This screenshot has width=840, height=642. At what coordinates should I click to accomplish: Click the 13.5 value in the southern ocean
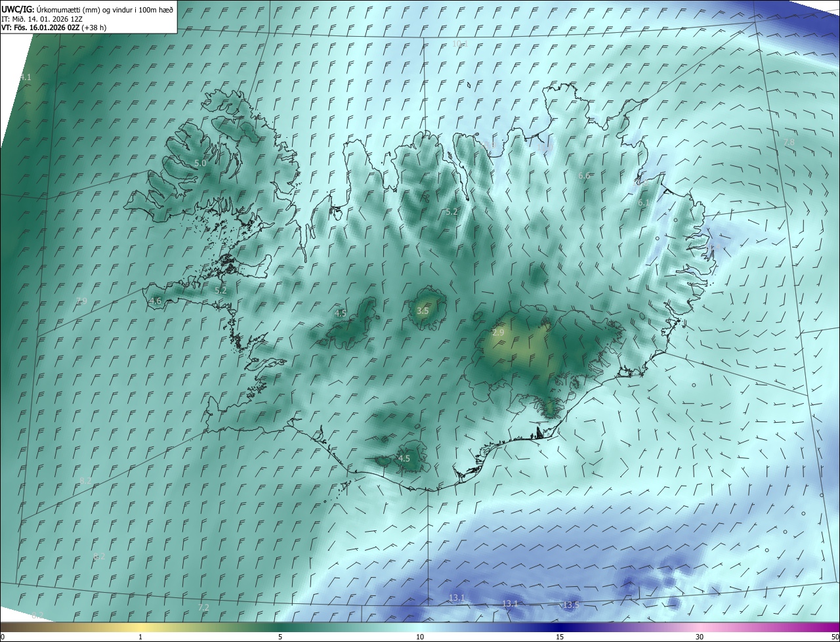571,605
